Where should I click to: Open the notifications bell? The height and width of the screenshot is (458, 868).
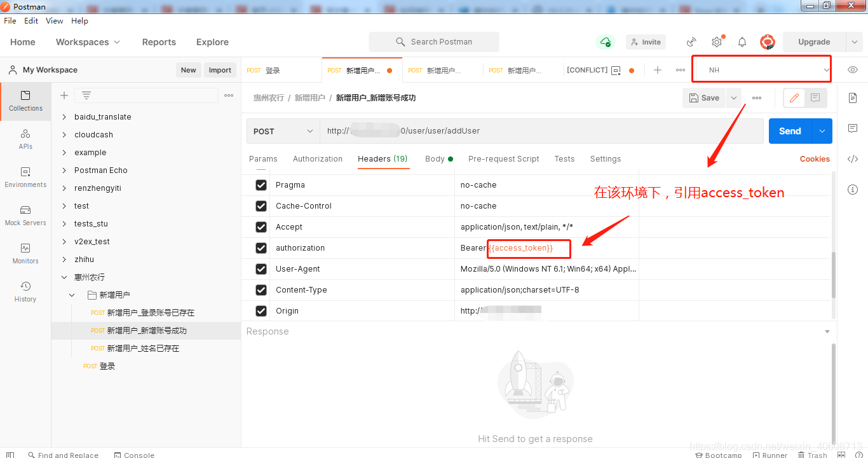pos(742,42)
